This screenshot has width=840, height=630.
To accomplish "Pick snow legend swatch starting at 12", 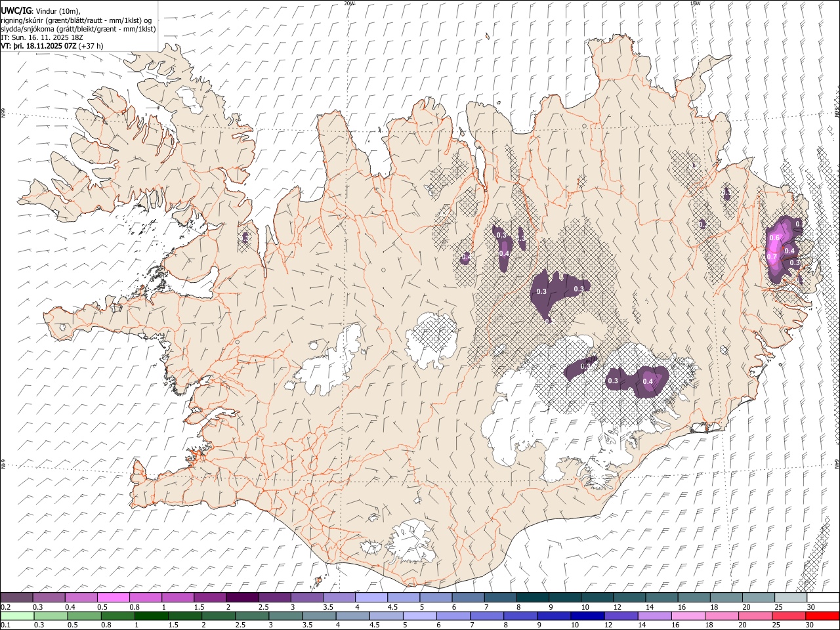I will tap(629, 598).
